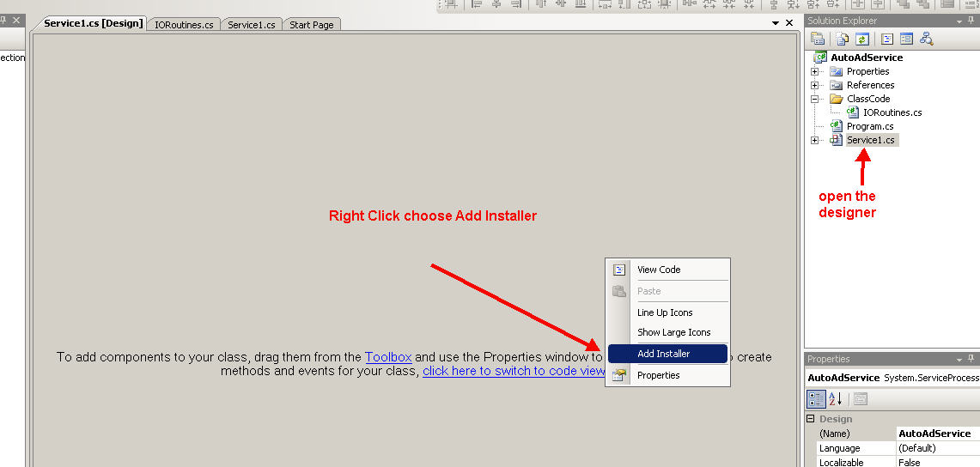Choose Show Large Icons from context menu
This screenshot has width=980, height=467.
pos(667,332)
